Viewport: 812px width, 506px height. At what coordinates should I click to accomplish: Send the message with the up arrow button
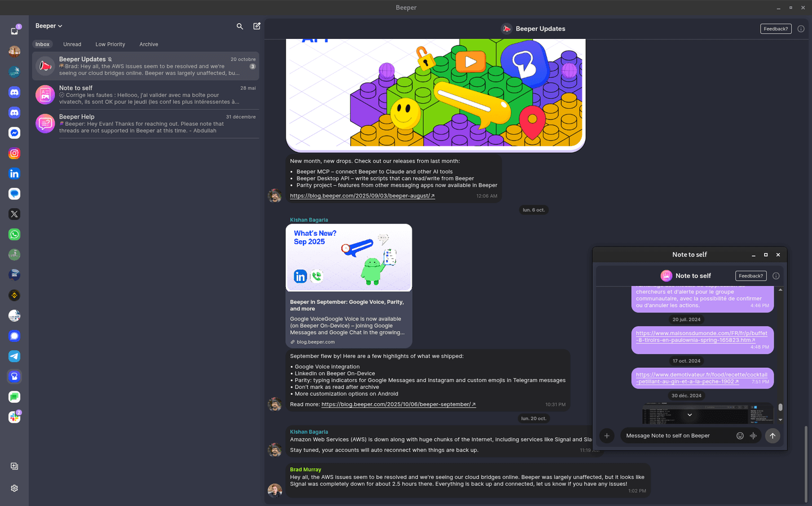773,435
